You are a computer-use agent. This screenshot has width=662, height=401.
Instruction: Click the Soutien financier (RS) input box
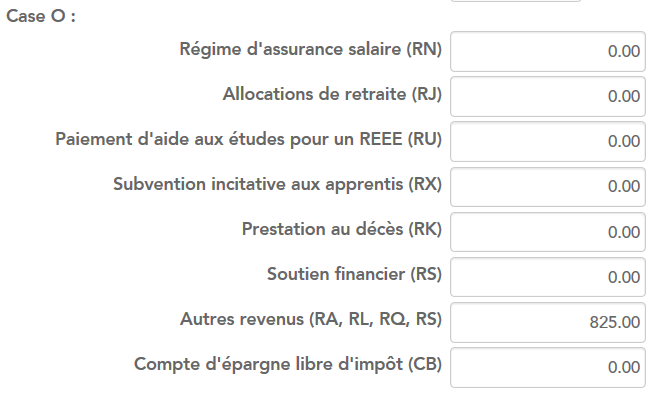tap(547, 276)
